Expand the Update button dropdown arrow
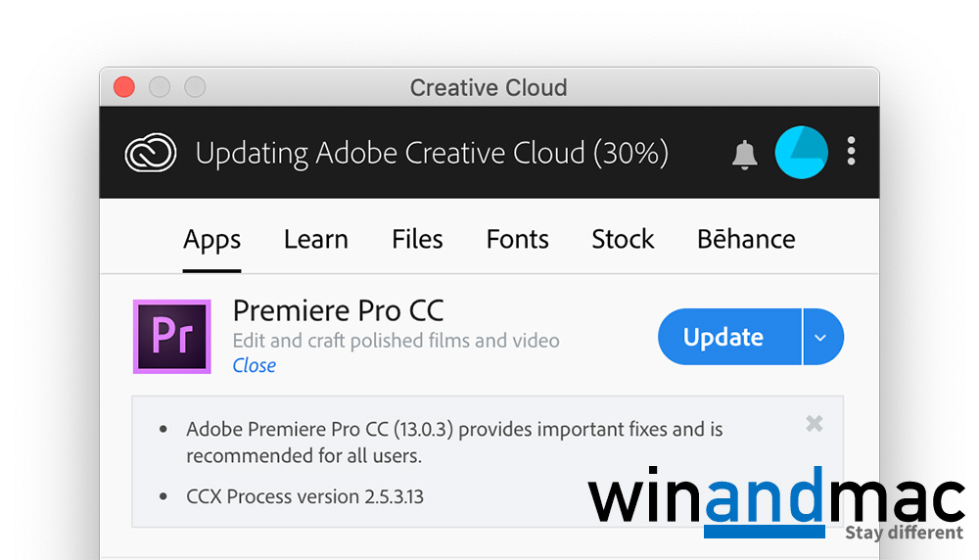 click(x=821, y=338)
